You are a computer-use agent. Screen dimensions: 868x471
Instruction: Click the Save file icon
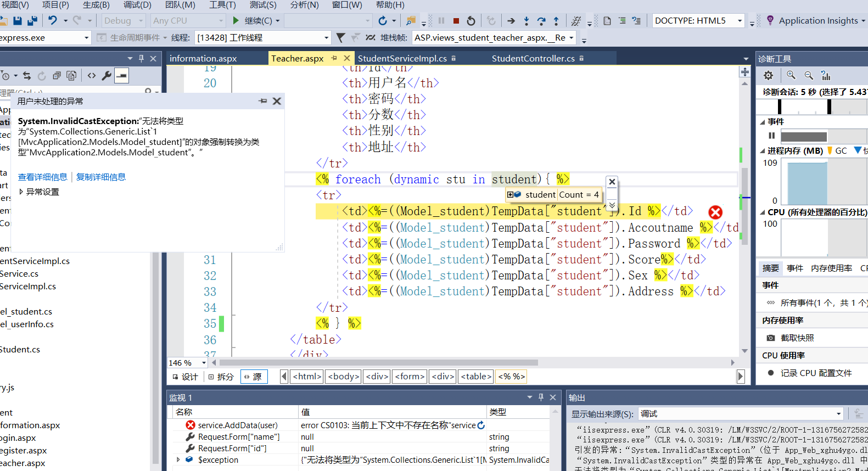(18, 21)
